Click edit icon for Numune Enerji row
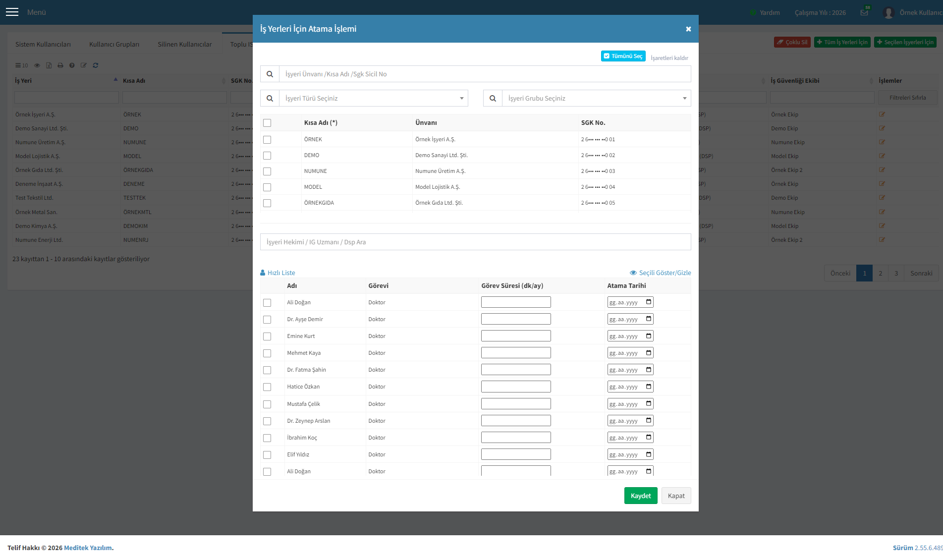This screenshot has height=560, width=943. pos(882,239)
